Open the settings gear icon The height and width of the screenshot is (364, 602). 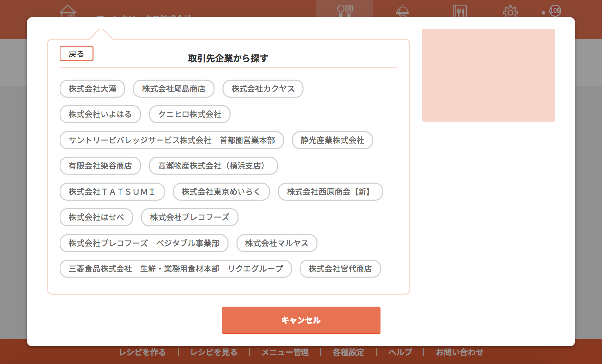[x=510, y=11]
